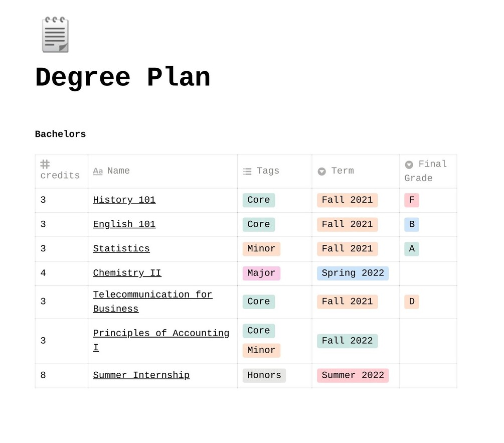Select the Summer 2022 term tag
Screen dimensions: 504x443
pyautogui.click(x=353, y=375)
